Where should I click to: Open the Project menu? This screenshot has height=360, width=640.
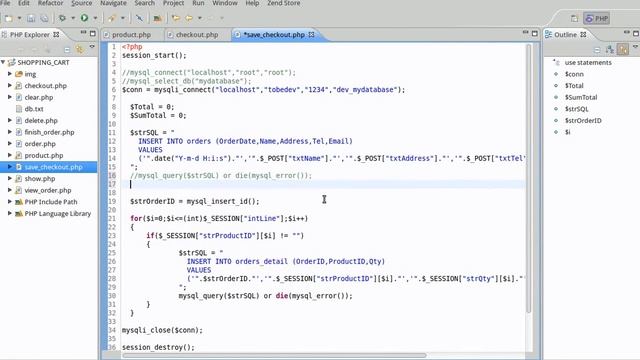(x=173, y=3)
